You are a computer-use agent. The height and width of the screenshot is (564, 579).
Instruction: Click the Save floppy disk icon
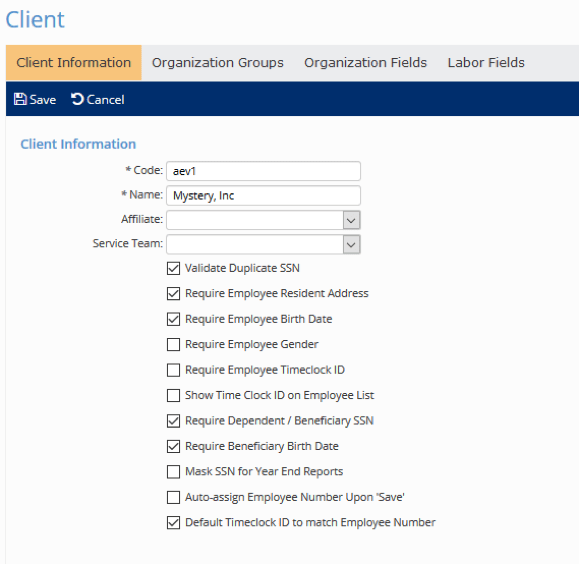[20, 99]
